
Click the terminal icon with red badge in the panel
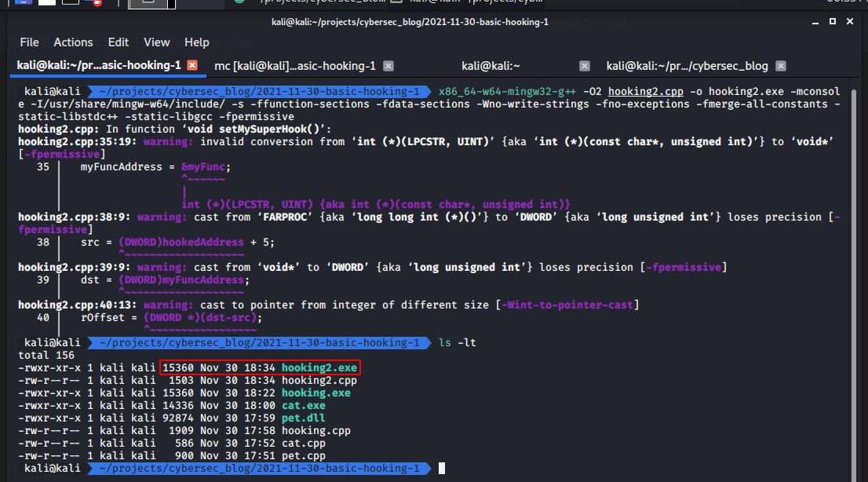pyautogui.click(x=93, y=4)
